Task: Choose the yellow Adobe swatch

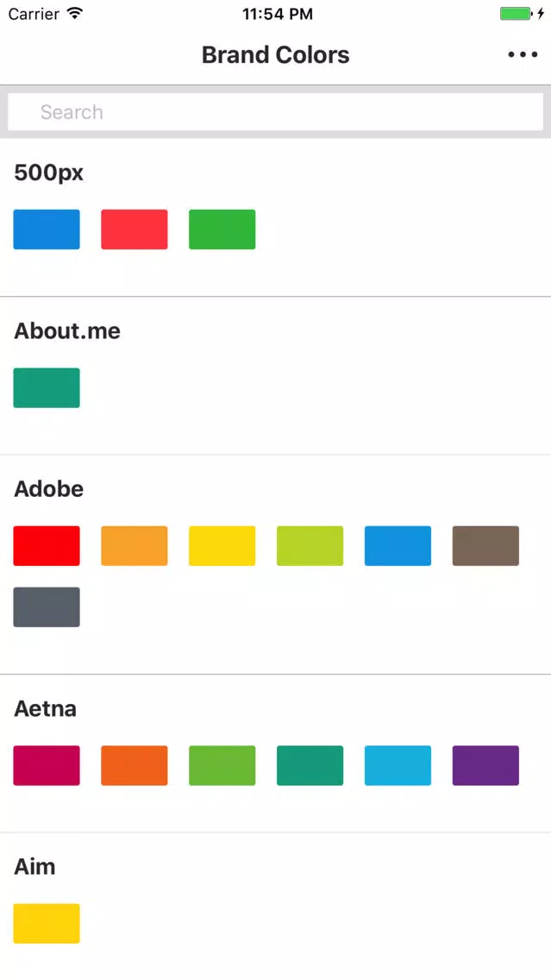Action: click(222, 545)
